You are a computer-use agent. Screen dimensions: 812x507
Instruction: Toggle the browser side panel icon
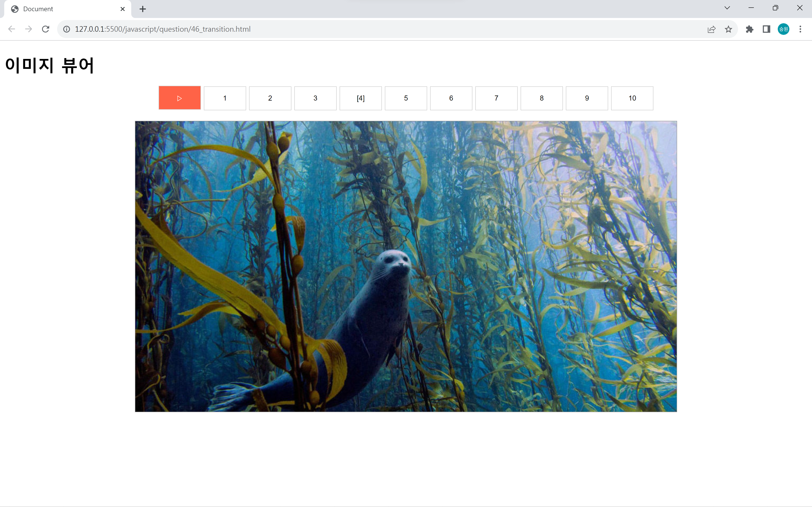(x=766, y=29)
